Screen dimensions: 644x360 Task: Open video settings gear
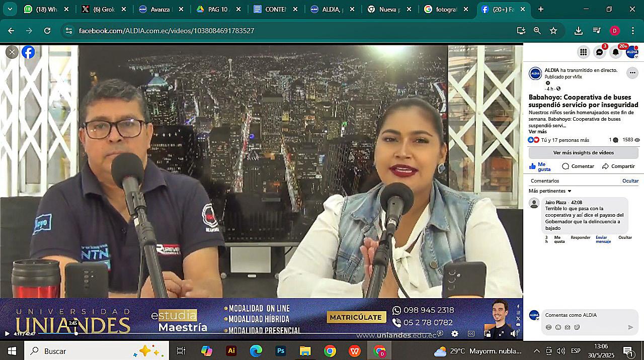point(455,333)
